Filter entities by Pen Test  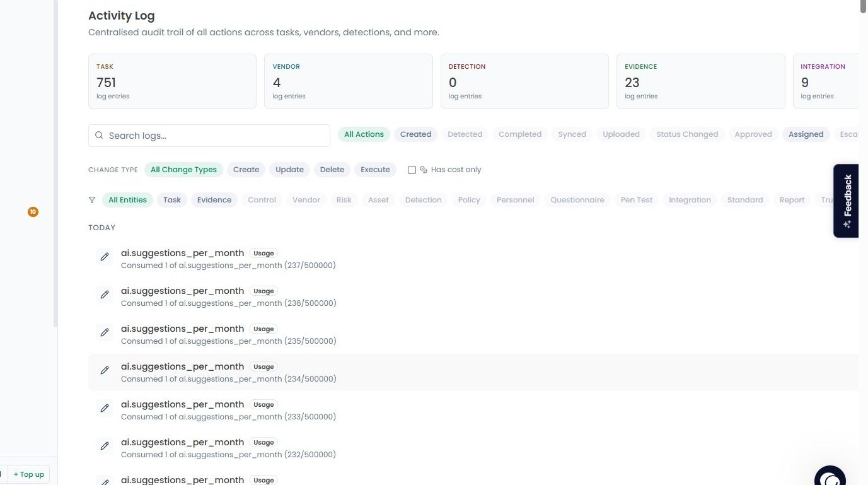(x=637, y=200)
